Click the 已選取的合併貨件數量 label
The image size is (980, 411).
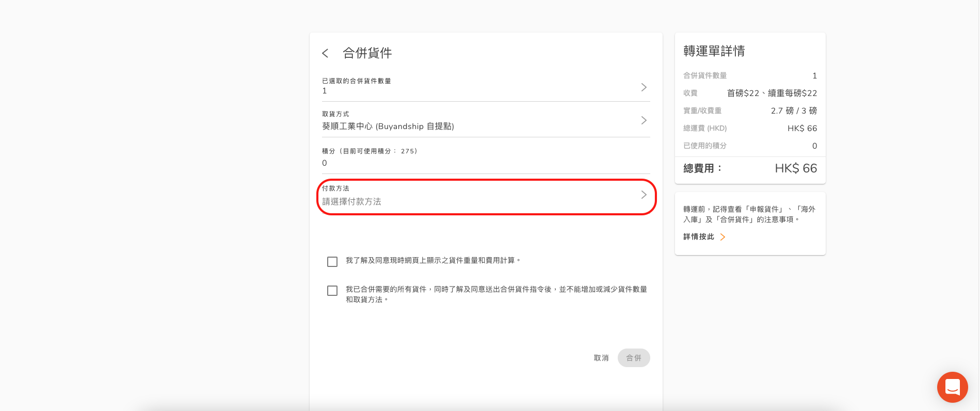[x=357, y=81]
